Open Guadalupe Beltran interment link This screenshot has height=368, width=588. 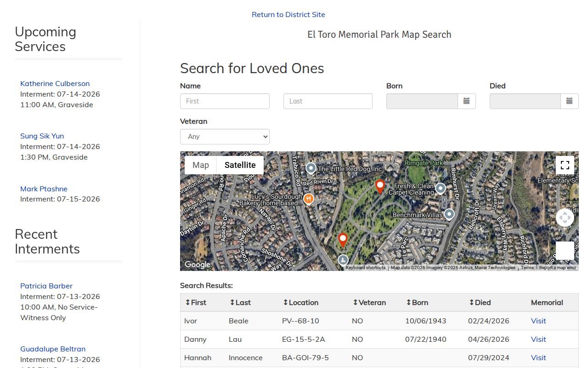coord(53,349)
